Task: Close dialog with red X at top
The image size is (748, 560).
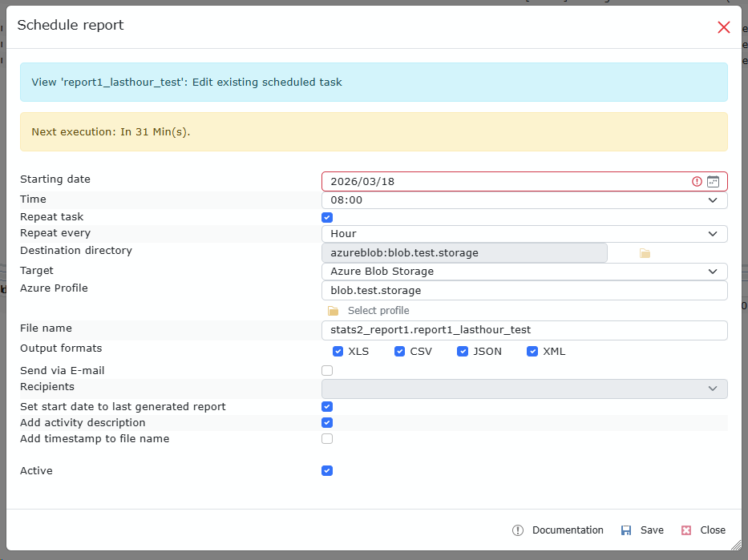Action: (723, 27)
